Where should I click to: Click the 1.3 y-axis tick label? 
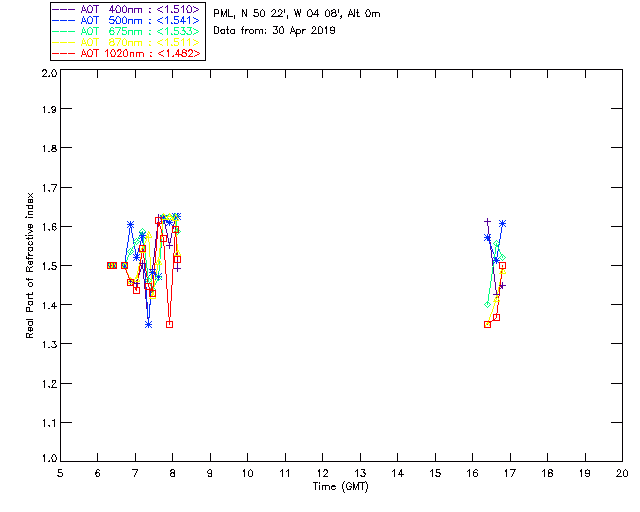click(49, 345)
